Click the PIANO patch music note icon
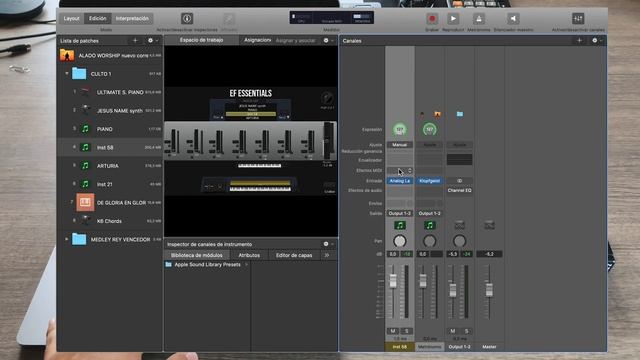This screenshot has width=640, height=360. click(x=85, y=129)
